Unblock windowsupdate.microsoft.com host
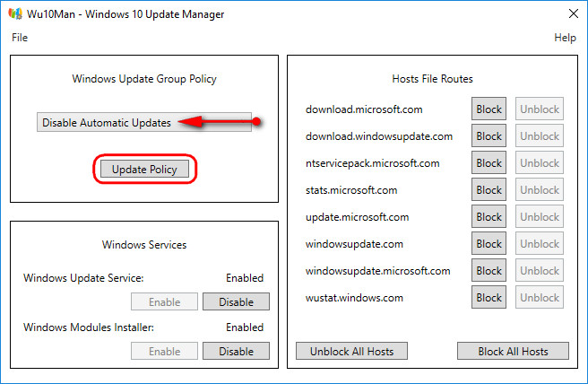The image size is (588, 384). click(540, 270)
